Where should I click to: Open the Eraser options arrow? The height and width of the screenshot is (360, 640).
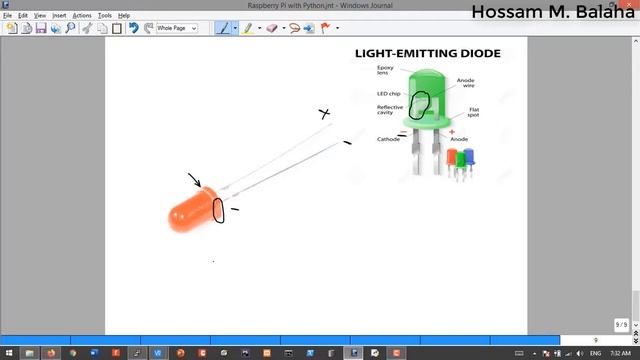point(284,28)
